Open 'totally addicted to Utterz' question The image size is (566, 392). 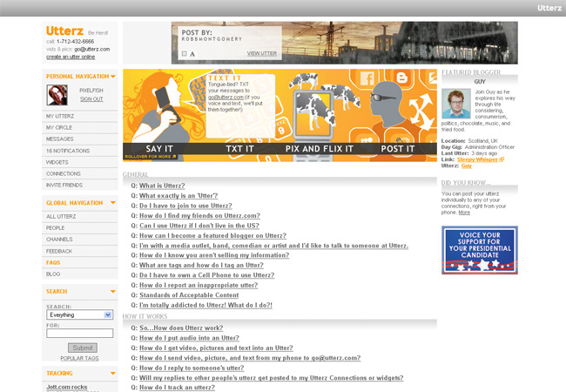tap(206, 305)
